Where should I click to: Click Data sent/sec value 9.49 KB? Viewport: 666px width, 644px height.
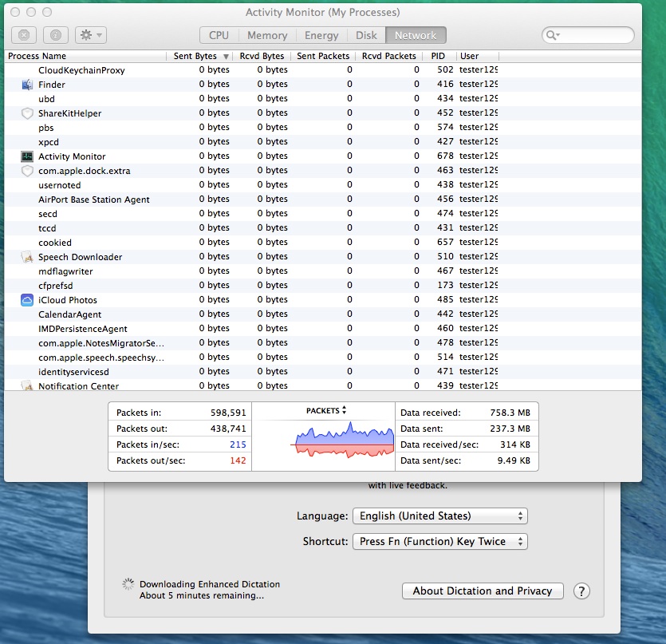pos(514,460)
